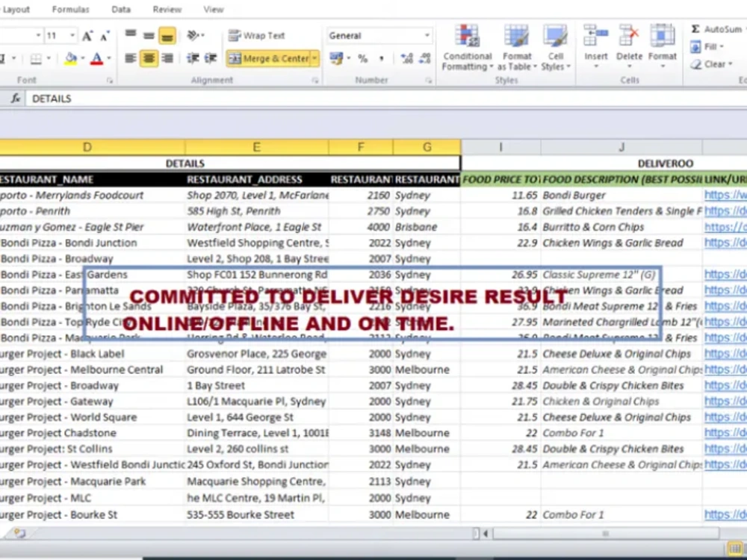Toggle Middle Align vertical alignment

(149, 35)
